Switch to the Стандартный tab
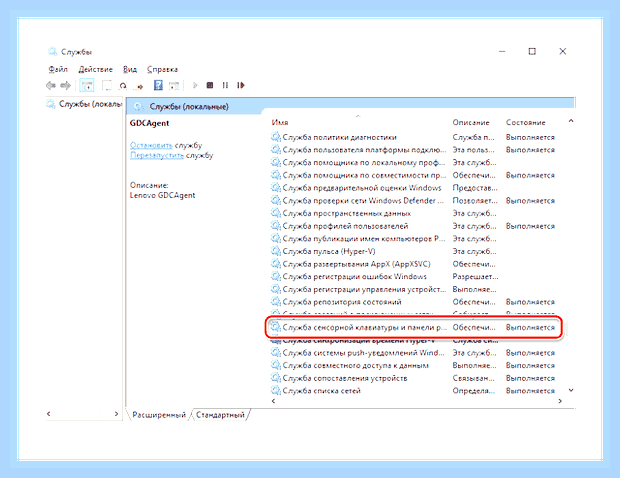 220,415
